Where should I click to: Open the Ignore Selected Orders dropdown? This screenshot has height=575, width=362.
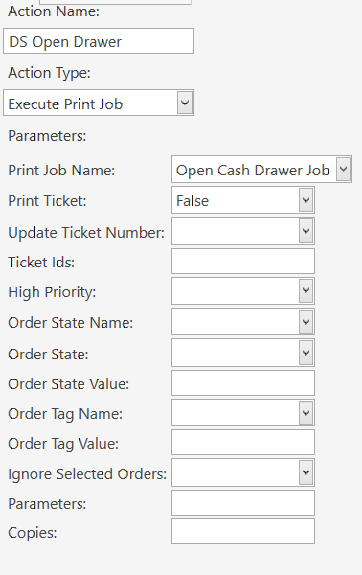[306, 472]
